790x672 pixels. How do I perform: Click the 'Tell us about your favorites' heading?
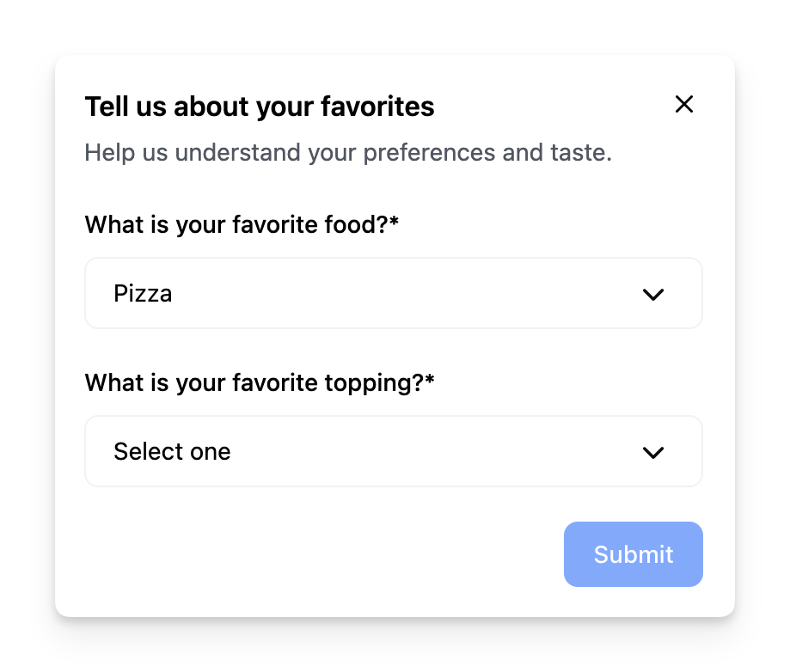tap(259, 107)
